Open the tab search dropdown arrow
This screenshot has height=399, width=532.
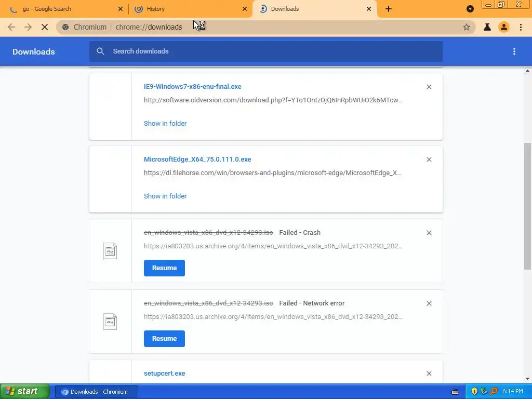click(x=470, y=9)
